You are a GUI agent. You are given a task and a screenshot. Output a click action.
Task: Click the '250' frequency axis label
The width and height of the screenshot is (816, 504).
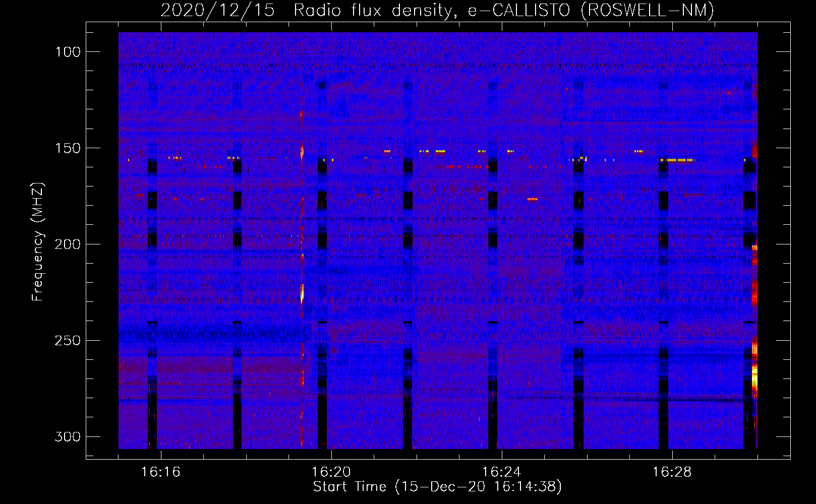tap(67, 341)
